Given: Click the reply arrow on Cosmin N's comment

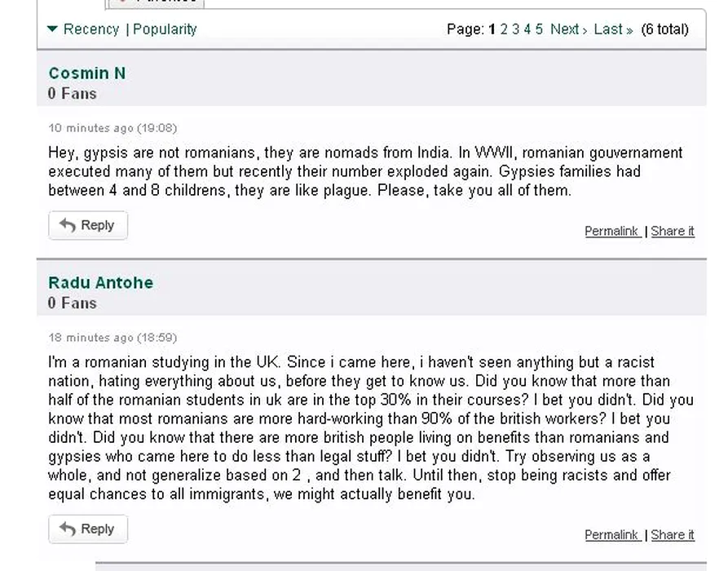Looking at the screenshot, I should pos(68,226).
